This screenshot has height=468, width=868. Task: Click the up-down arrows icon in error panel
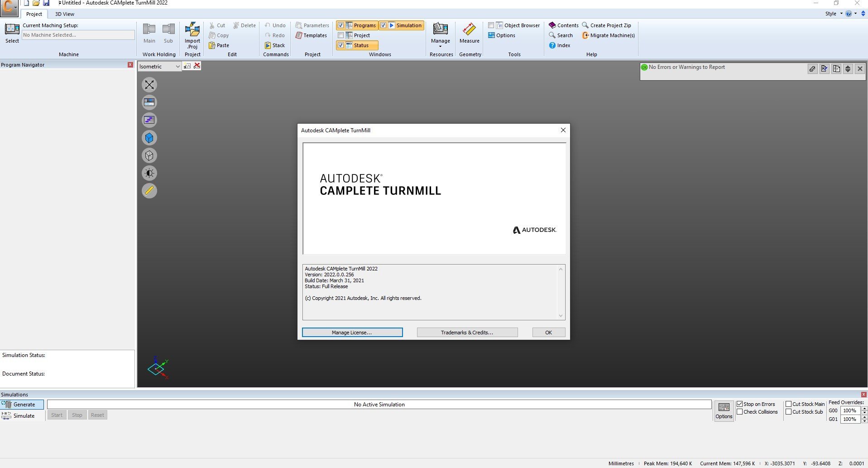click(848, 69)
